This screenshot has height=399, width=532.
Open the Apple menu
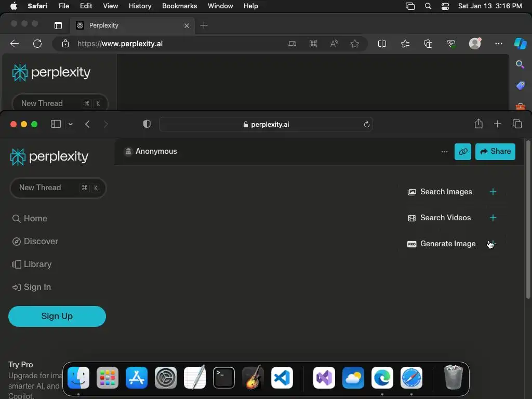(x=14, y=6)
